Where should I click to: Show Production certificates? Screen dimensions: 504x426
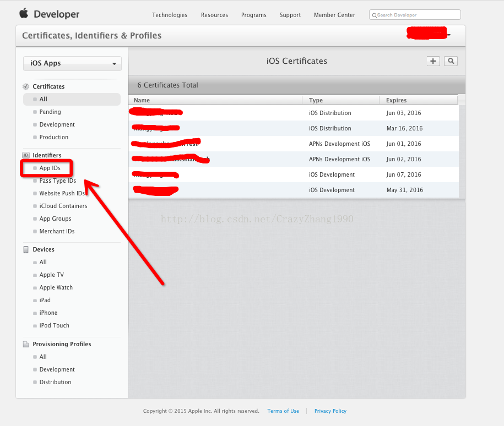53,137
